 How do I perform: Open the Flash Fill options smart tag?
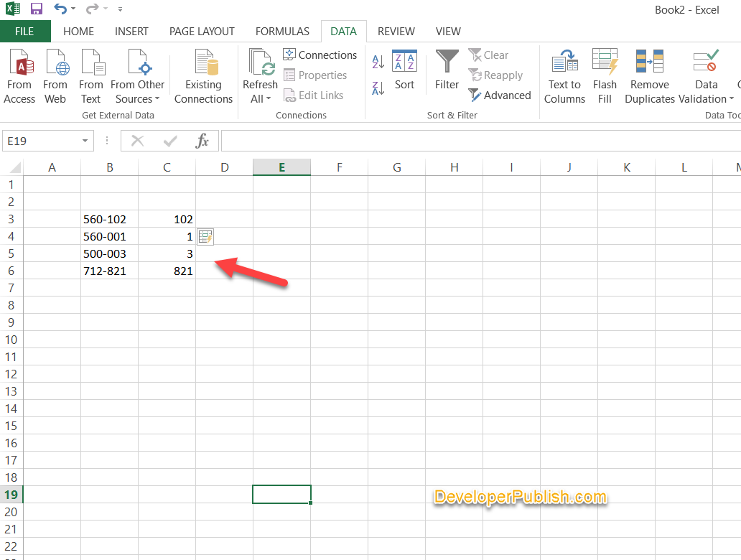point(205,236)
